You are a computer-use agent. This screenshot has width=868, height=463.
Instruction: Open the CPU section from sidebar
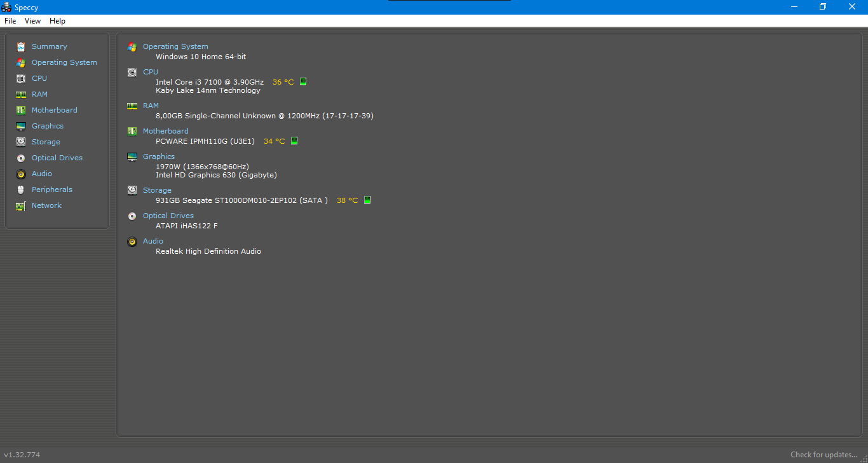pyautogui.click(x=39, y=78)
